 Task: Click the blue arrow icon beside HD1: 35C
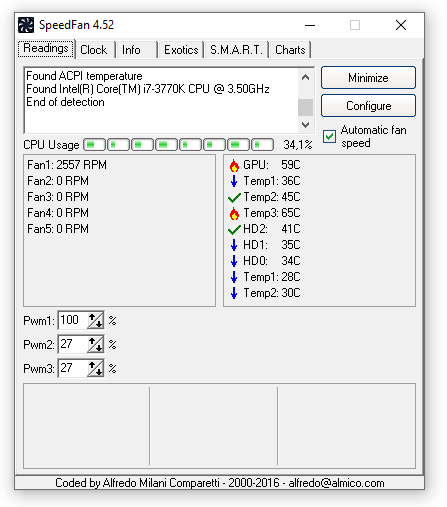pyautogui.click(x=234, y=245)
